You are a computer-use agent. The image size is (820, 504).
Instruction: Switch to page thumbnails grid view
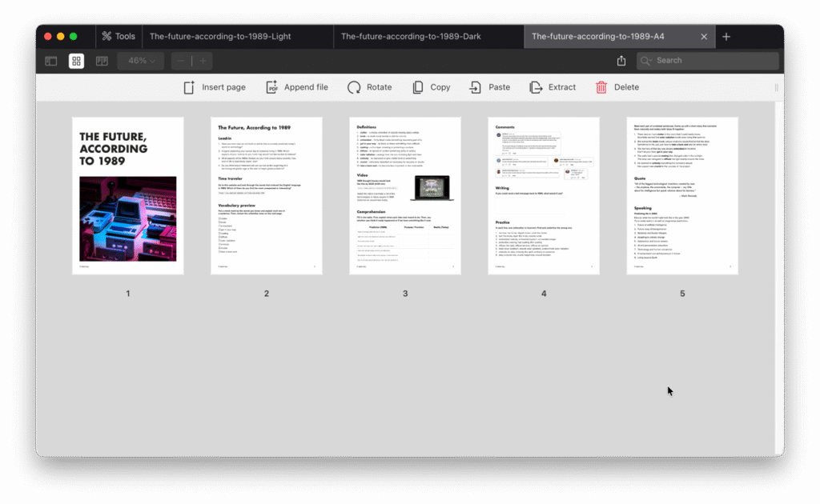pyautogui.click(x=76, y=61)
